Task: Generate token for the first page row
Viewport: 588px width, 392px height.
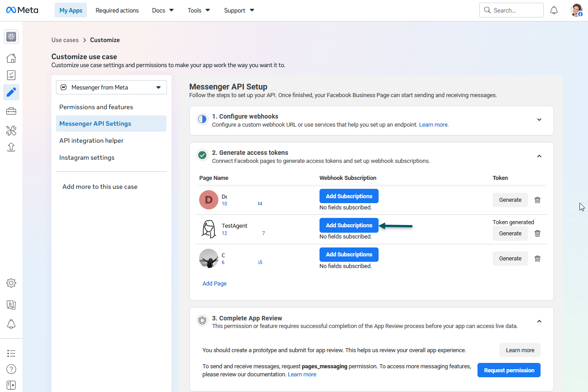Action: (510, 200)
